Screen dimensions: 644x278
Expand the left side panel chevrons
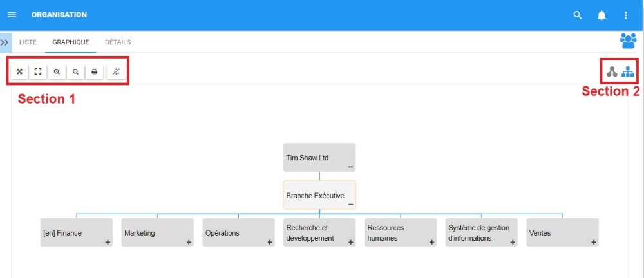click(5, 42)
